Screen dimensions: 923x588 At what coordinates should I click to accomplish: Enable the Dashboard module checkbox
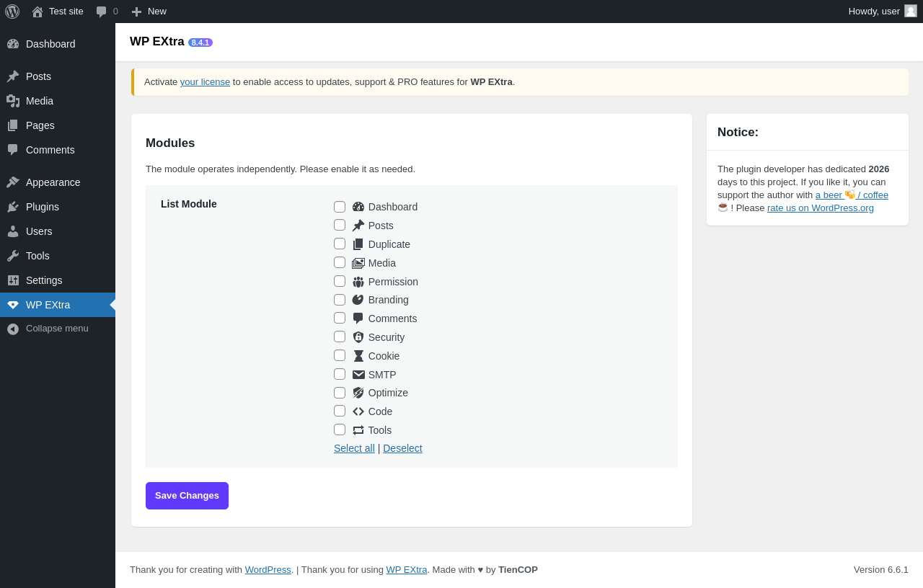[x=340, y=207]
